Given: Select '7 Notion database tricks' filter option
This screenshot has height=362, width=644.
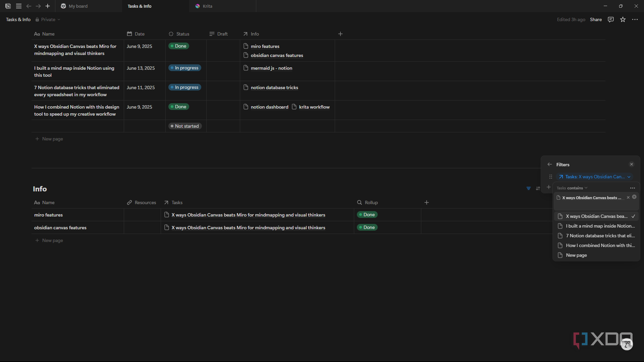Looking at the screenshot, I should click(596, 236).
